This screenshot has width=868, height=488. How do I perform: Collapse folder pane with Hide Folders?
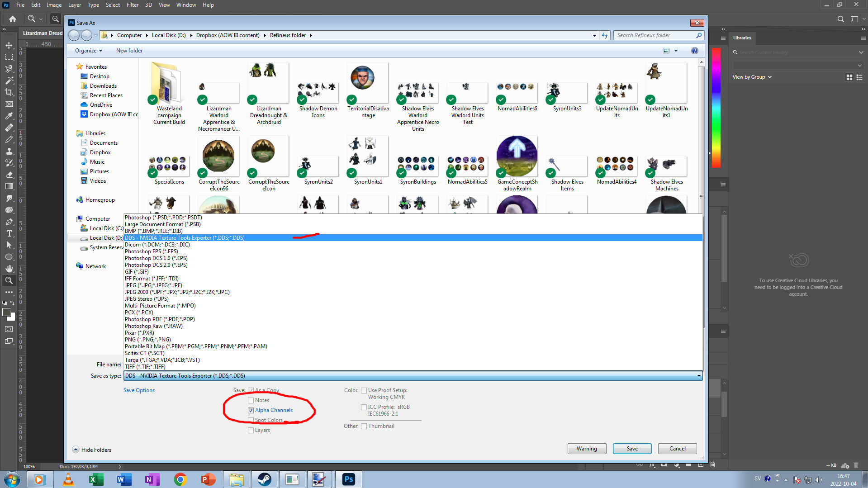click(92, 450)
